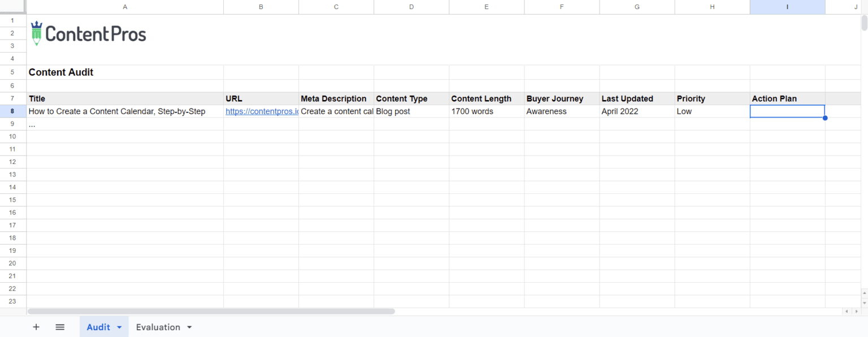This screenshot has height=337, width=868.
Task: Select the Title header cell
Action: (x=125, y=98)
